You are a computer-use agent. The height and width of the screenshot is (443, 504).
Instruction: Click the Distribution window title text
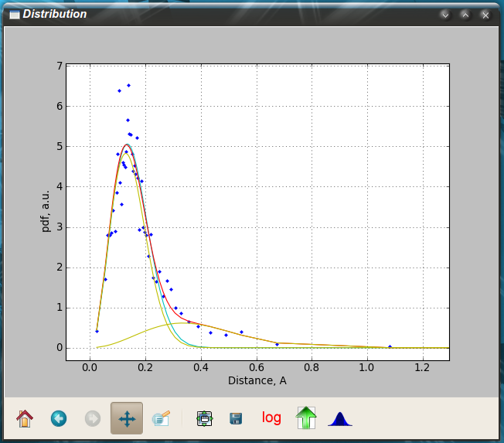(55, 14)
